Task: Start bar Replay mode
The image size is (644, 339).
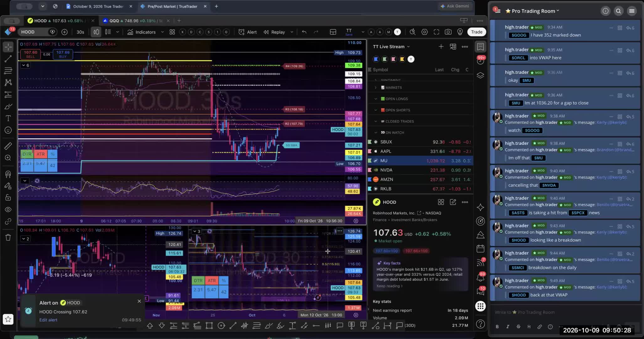Action: click(x=274, y=32)
